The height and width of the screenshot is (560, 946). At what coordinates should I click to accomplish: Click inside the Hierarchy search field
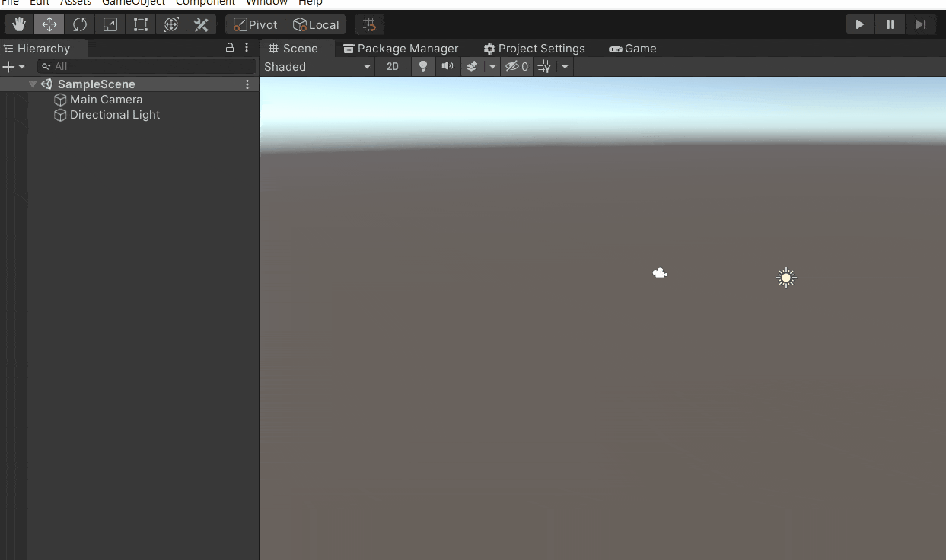147,66
